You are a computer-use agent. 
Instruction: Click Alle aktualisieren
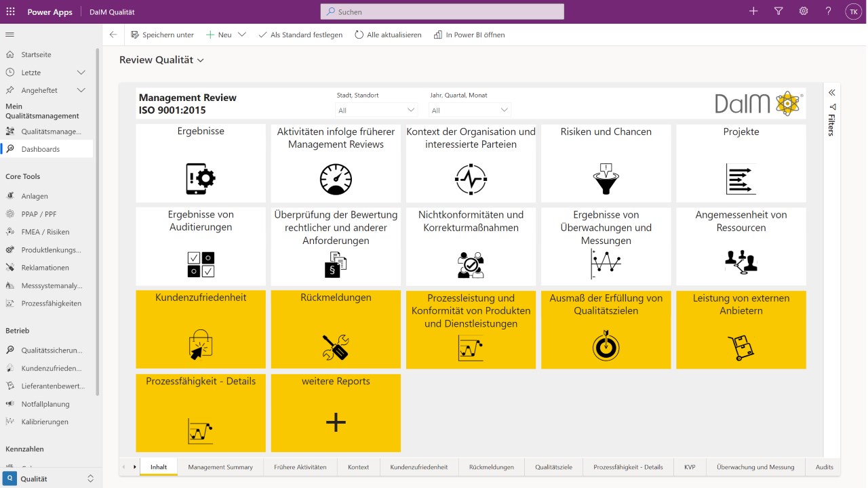tap(387, 35)
